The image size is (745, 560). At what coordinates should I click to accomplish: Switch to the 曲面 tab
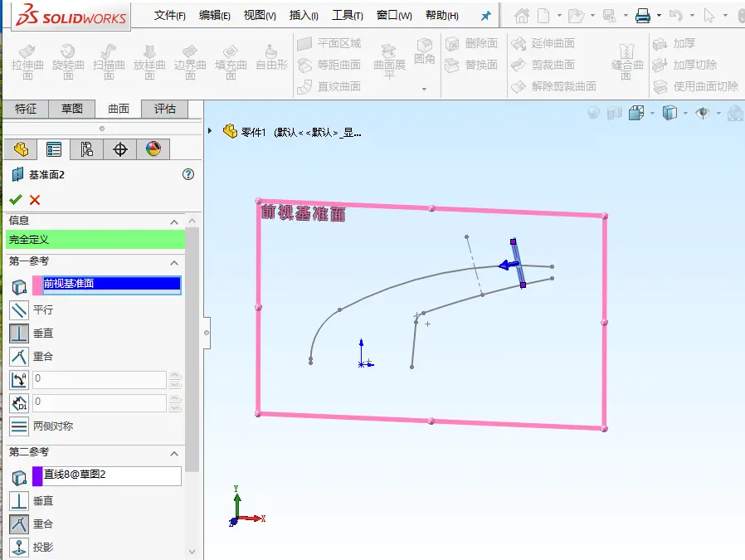(x=119, y=109)
